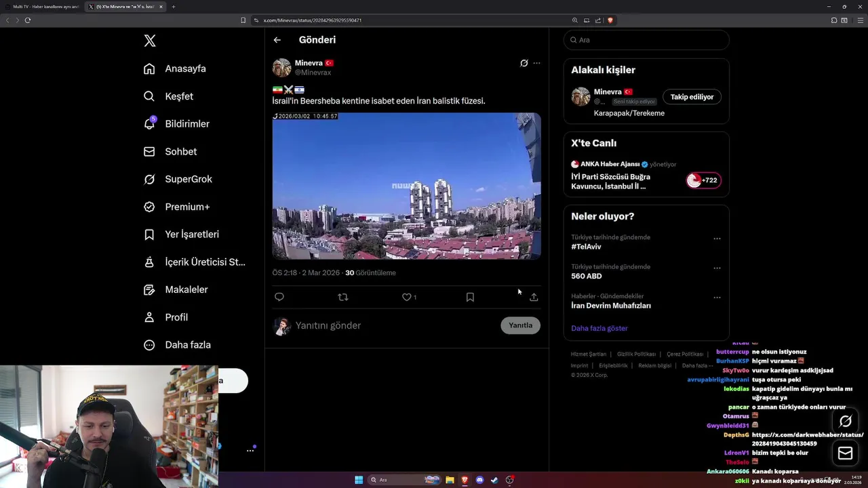Open the ANKA Haber Ajansı live broadcast
Viewport: 868px width, 488px height.
click(646, 176)
